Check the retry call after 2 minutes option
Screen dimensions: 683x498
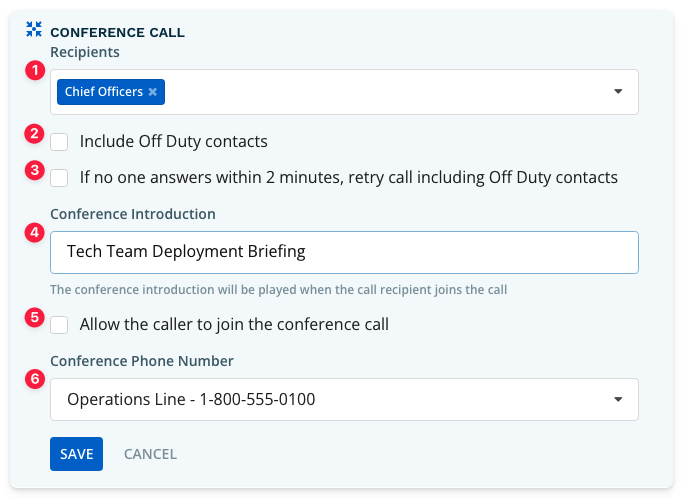59,178
